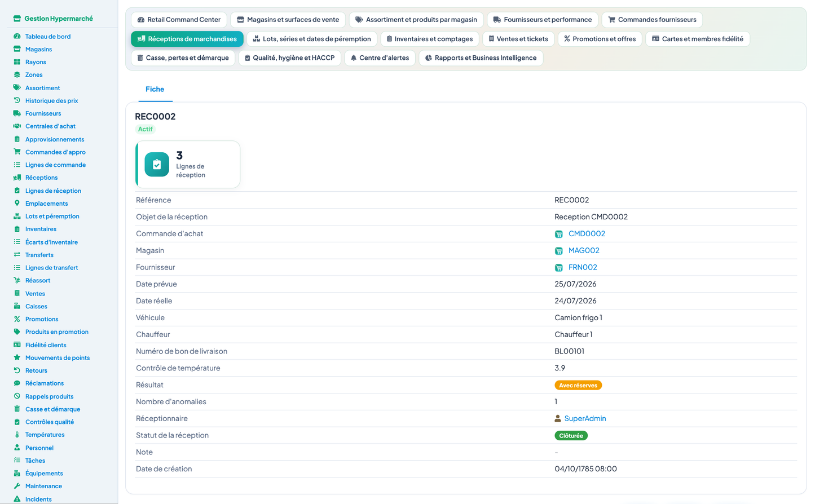Viewport: 815px width, 504px height.
Task: Open Cartes et membres fidélité tab
Action: [698, 39]
